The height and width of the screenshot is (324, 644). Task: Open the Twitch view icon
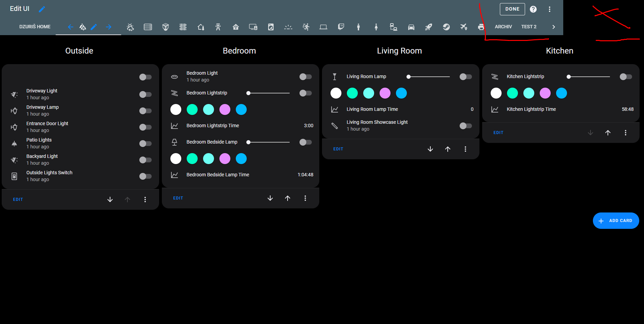341,27
